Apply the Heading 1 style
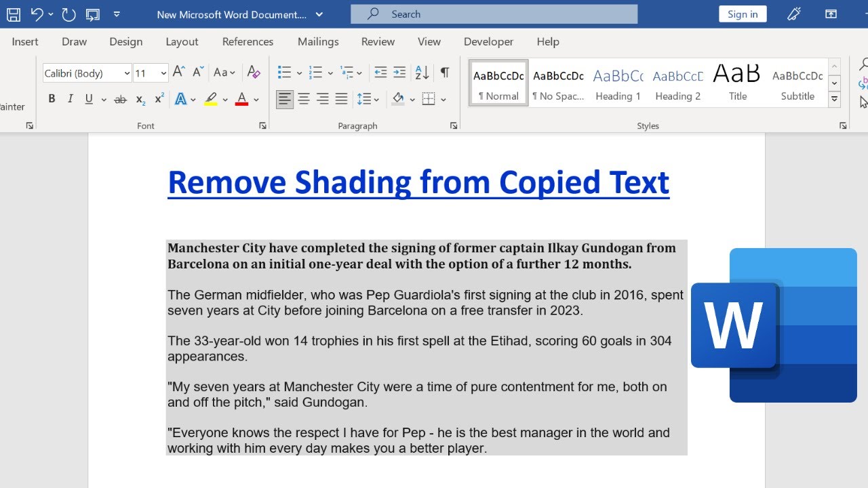This screenshot has height=488, width=868. click(x=618, y=83)
